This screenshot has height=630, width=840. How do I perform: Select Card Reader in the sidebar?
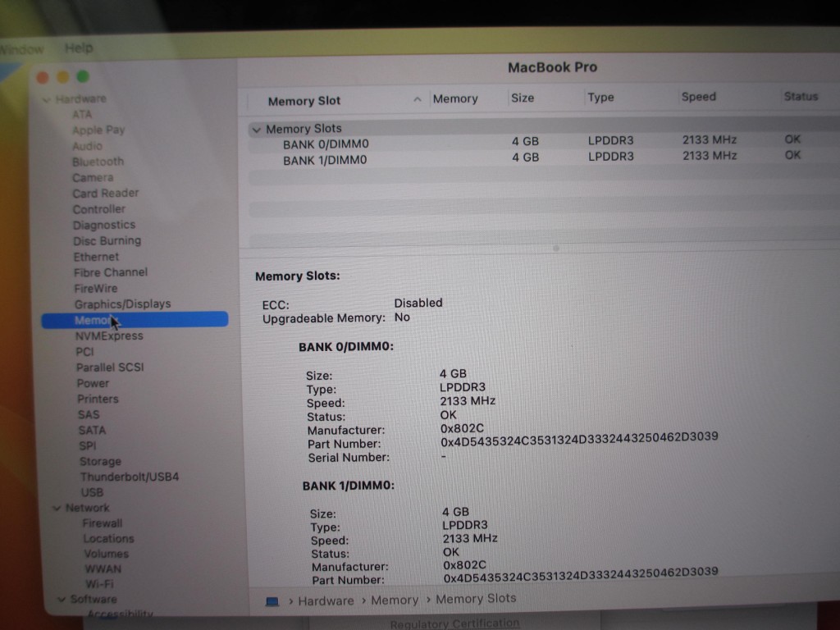click(x=106, y=194)
